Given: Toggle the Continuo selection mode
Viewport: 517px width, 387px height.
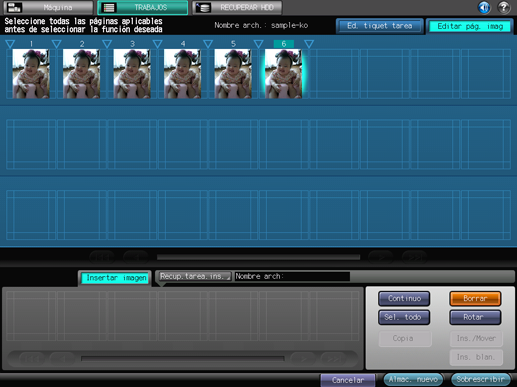Looking at the screenshot, I should pyautogui.click(x=404, y=298).
